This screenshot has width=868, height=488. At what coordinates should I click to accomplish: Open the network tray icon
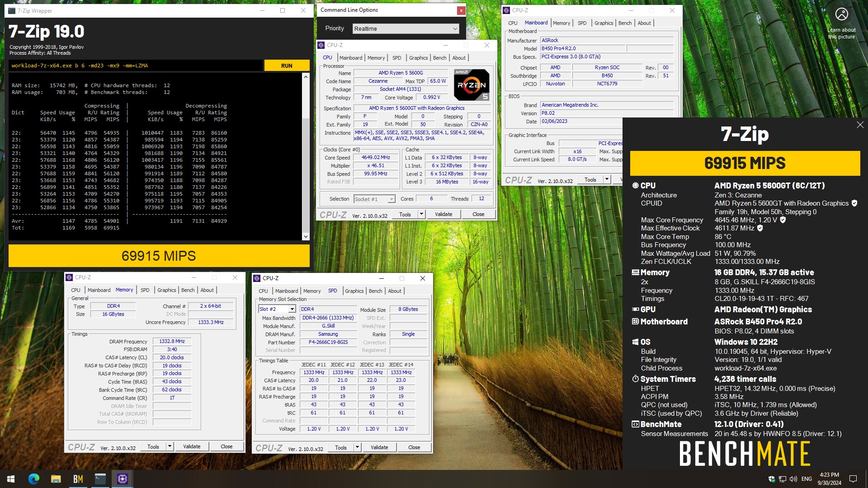tap(782, 479)
